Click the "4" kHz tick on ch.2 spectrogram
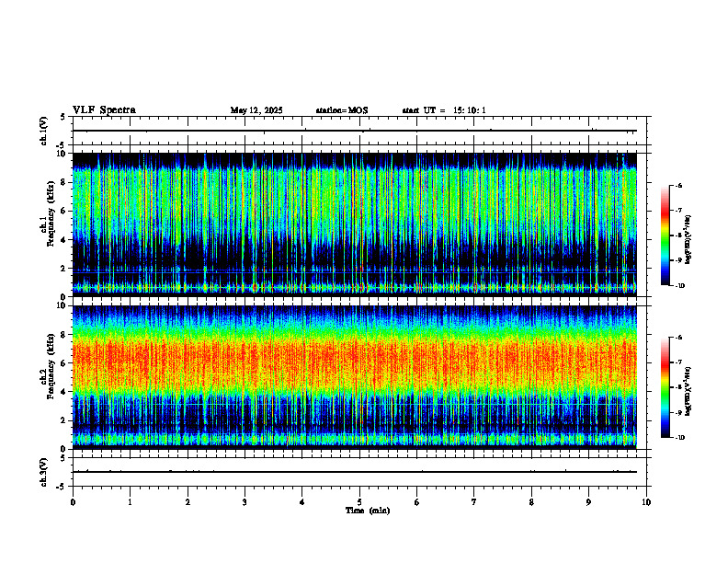Image resolution: width=728 pixels, height=563 pixels. (64, 392)
